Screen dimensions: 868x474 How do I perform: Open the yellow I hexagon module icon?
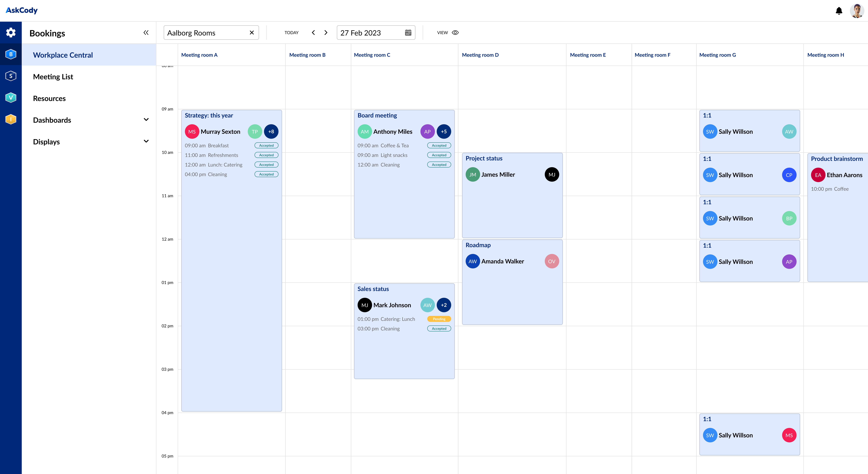click(x=11, y=119)
